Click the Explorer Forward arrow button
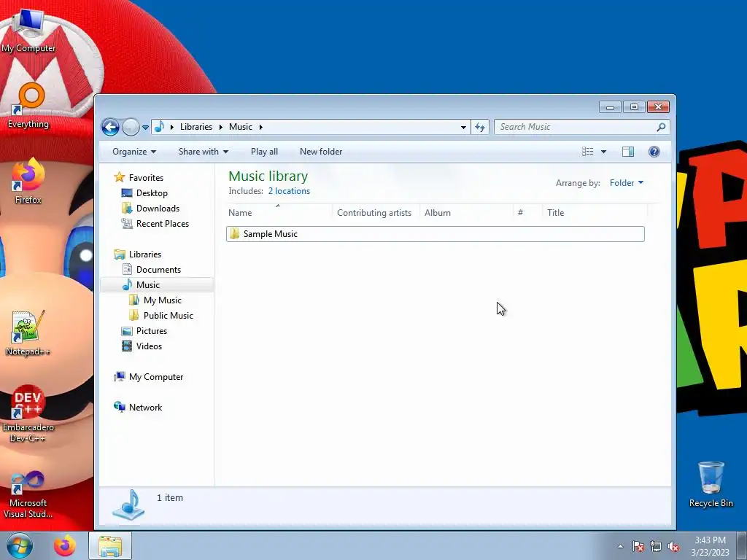The width and height of the screenshot is (747, 560). point(131,127)
